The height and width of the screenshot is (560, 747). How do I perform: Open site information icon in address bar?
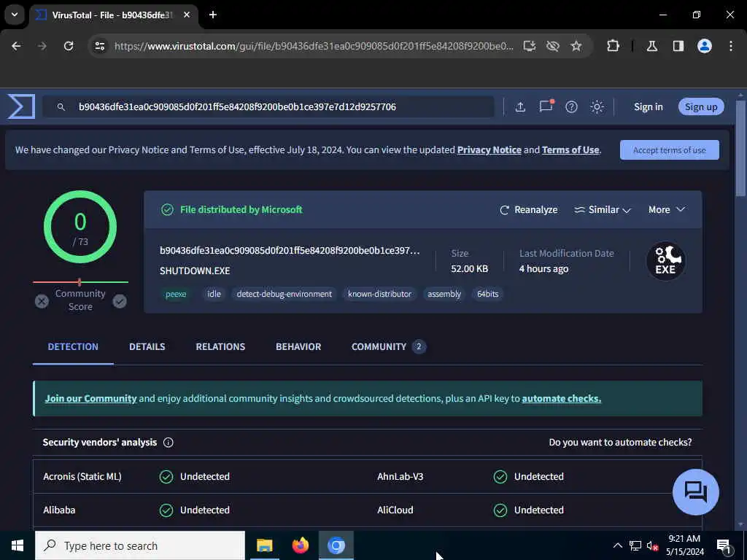(x=99, y=46)
